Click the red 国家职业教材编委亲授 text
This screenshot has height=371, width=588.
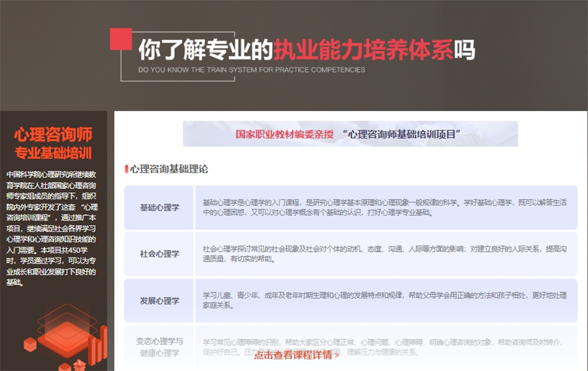(284, 134)
